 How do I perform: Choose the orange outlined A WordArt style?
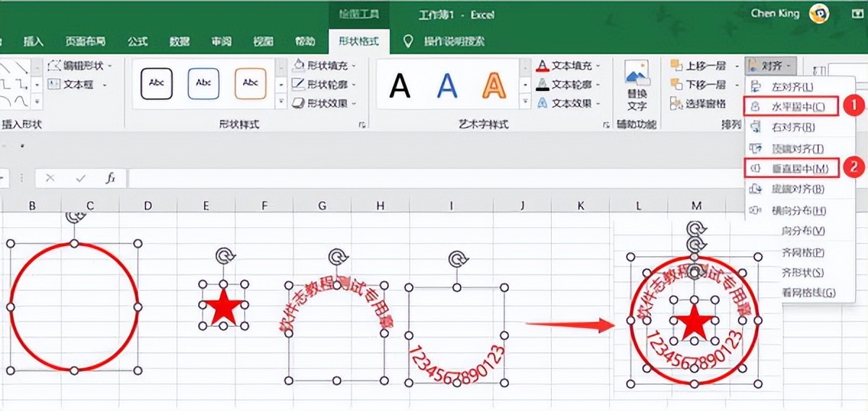pyautogui.click(x=495, y=86)
